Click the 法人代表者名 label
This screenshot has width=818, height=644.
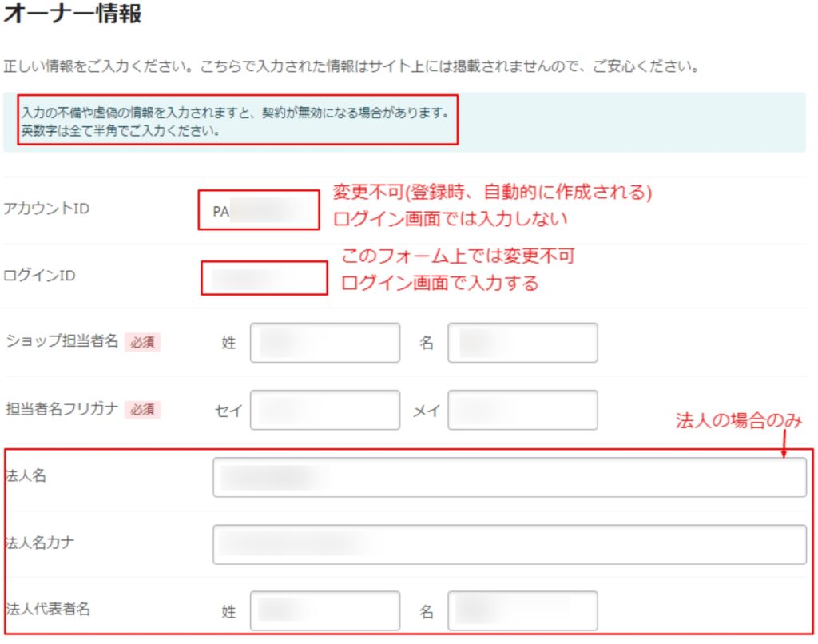[x=48, y=609]
